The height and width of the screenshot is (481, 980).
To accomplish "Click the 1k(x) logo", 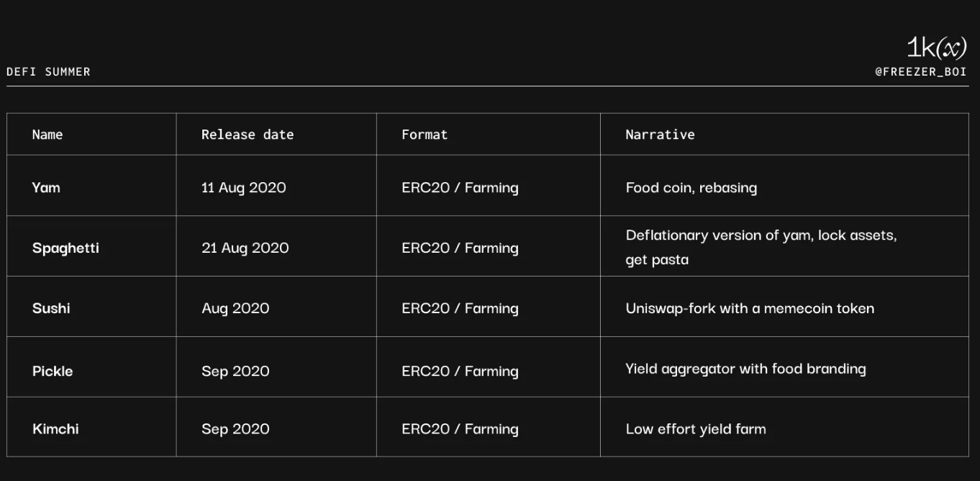I will 936,48.
